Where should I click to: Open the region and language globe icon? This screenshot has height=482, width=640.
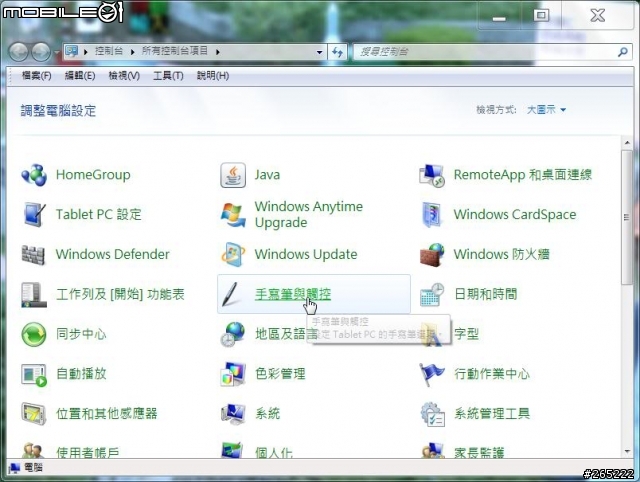(233, 334)
